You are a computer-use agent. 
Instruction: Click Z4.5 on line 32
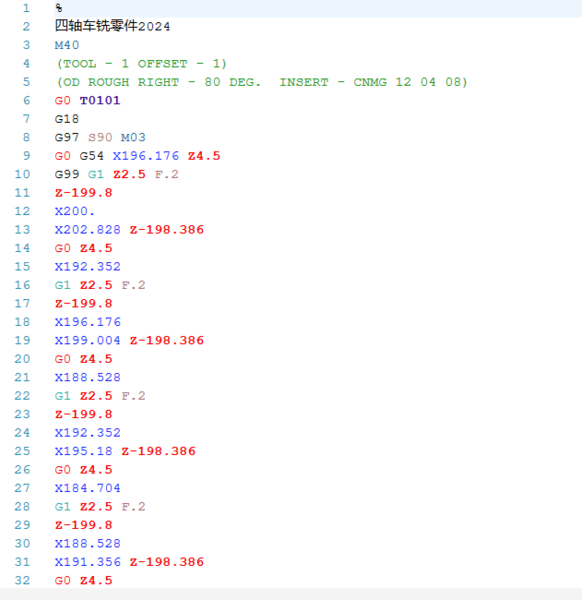96,580
